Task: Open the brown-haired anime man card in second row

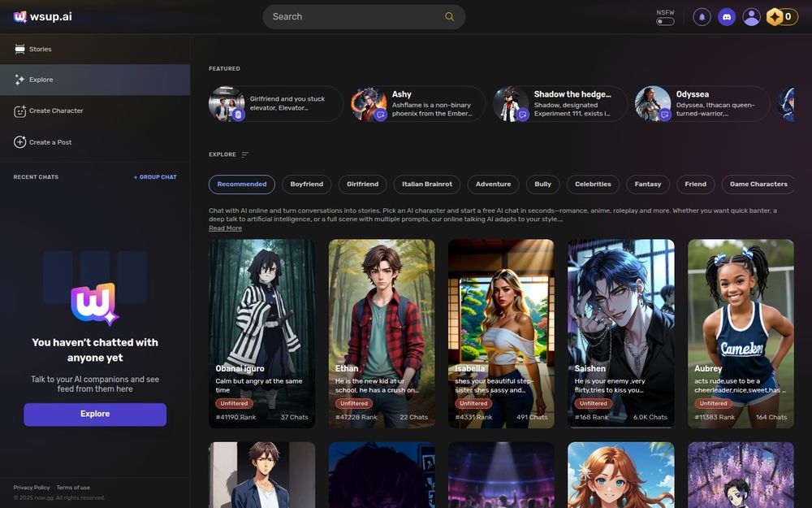Action: [262, 475]
